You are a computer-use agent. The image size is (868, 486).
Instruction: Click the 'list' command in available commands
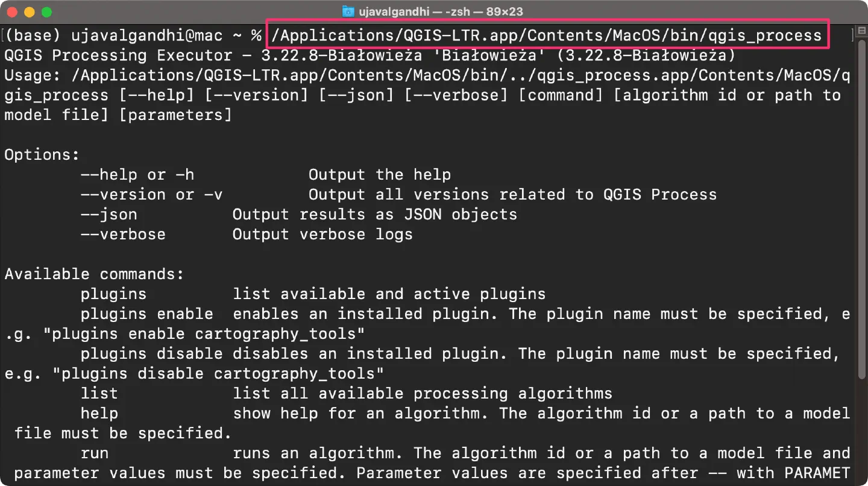(99, 394)
